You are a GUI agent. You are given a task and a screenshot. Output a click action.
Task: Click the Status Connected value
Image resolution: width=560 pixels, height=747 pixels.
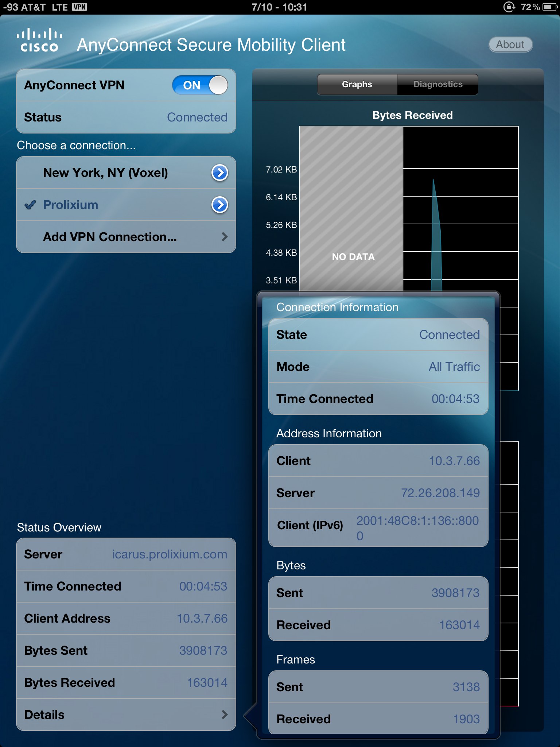(x=197, y=117)
